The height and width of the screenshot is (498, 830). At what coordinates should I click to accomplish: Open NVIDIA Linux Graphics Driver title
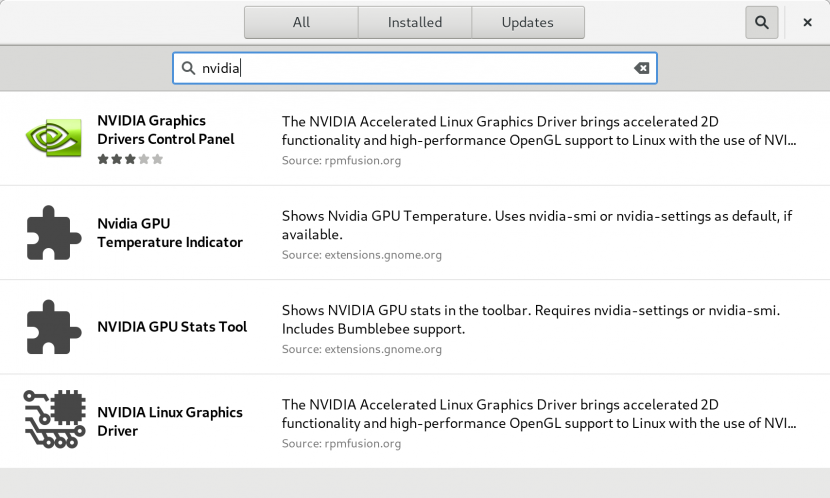coord(170,421)
